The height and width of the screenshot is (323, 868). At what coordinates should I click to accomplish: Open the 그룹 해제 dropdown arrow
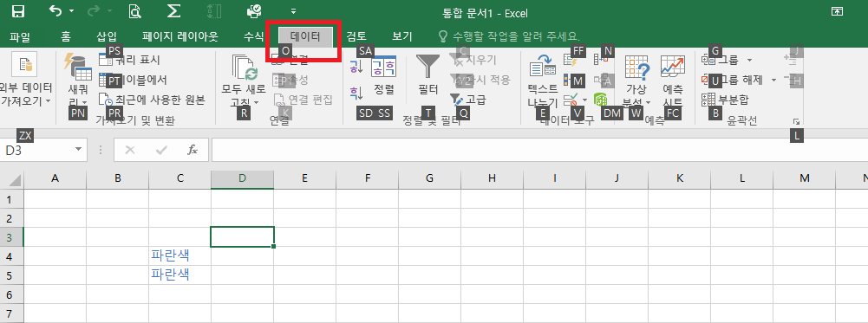click(773, 81)
